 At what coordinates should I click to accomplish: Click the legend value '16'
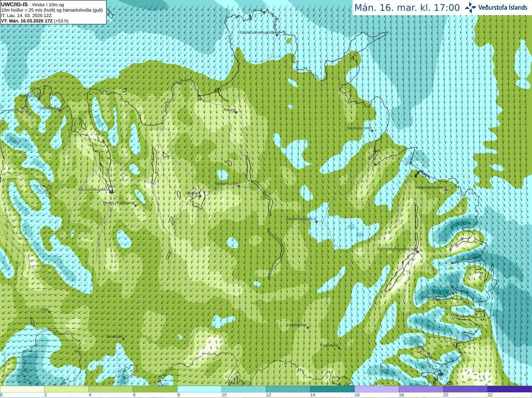357,395
